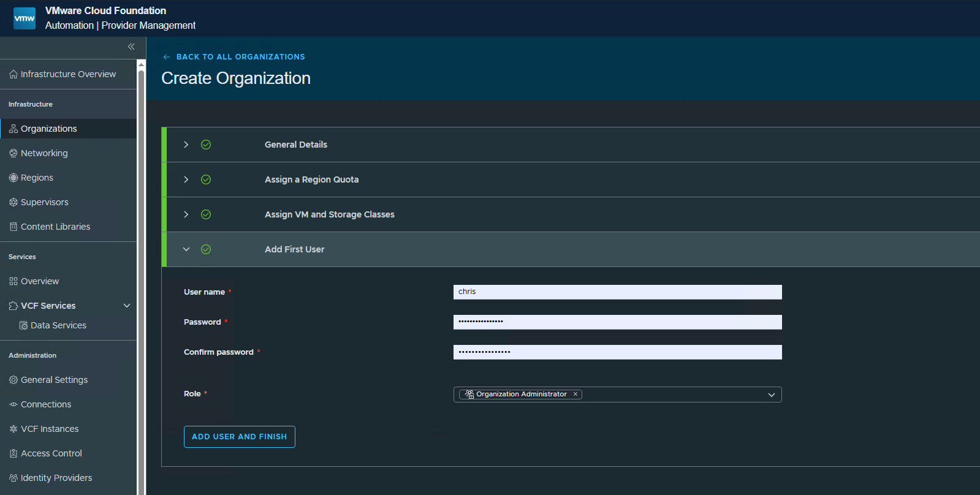The width and height of the screenshot is (980, 495).
Task: Open Infrastructure Overview in sidebar
Action: tap(68, 74)
